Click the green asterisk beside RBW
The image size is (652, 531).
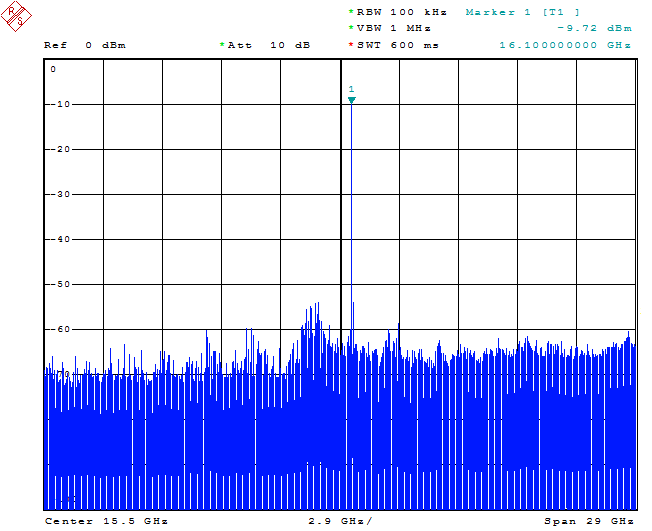[x=351, y=12]
